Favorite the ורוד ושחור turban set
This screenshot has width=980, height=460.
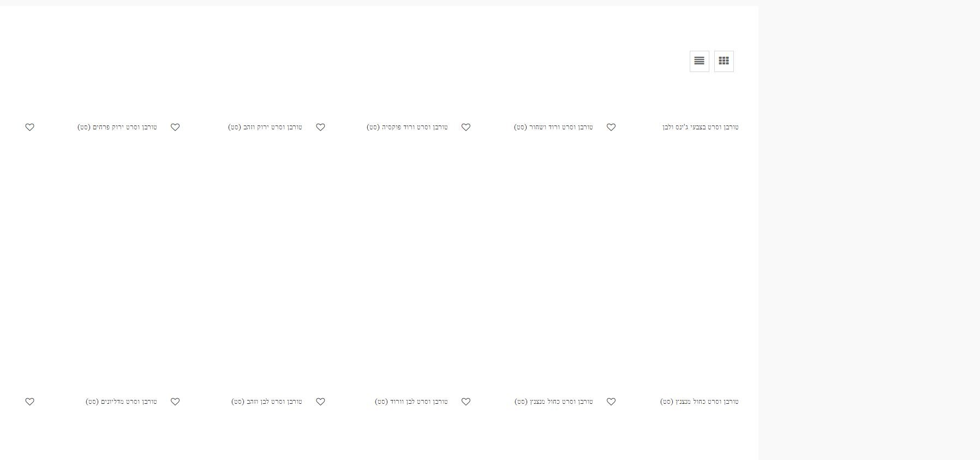465,127
